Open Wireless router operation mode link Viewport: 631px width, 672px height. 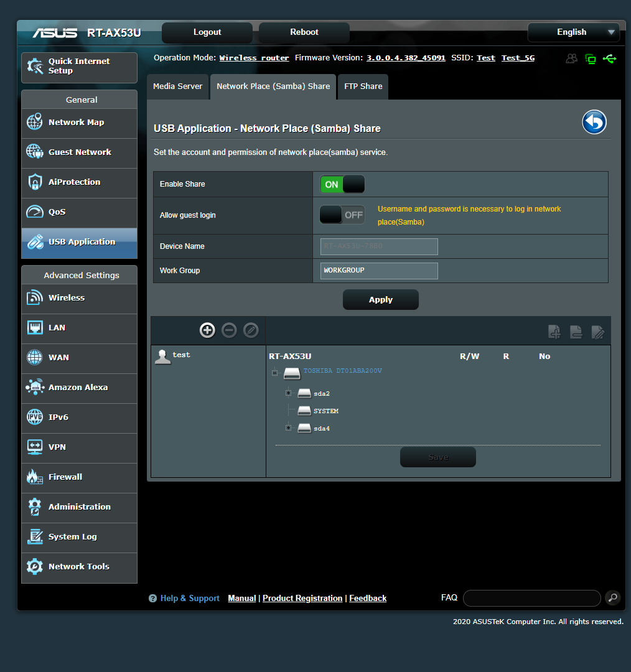click(254, 58)
